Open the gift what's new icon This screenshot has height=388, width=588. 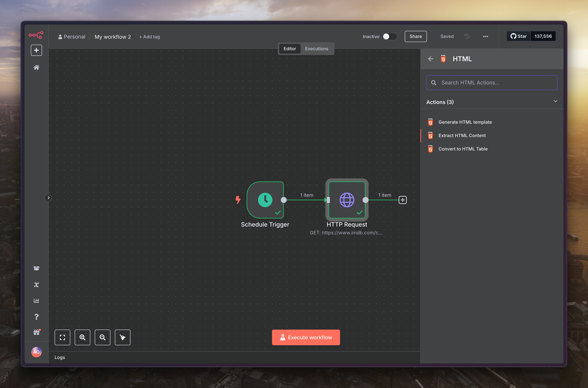point(36,332)
